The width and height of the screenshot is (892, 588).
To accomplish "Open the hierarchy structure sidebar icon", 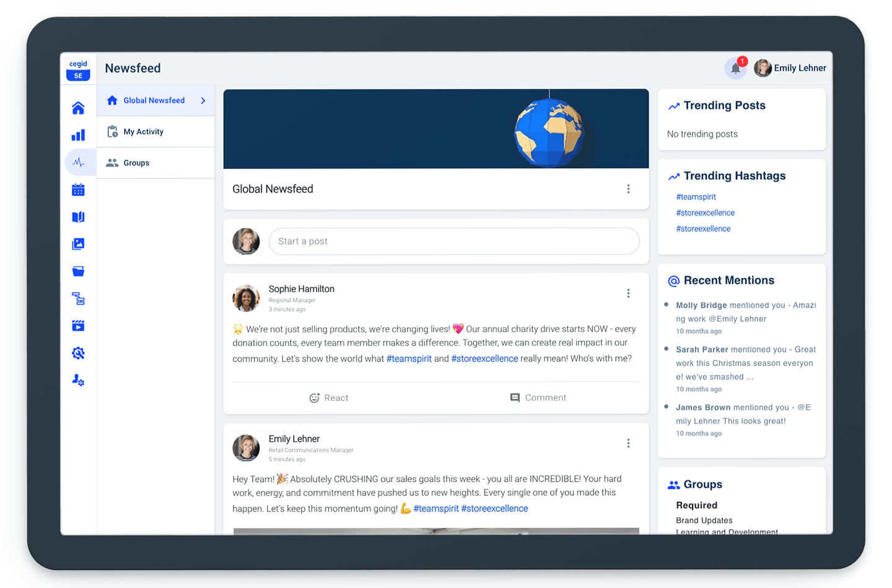I will point(78,299).
